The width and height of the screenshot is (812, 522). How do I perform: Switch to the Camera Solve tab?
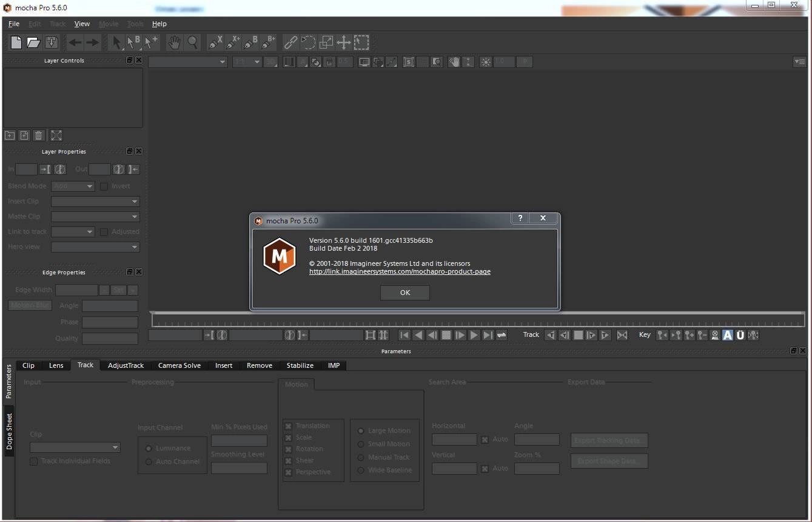[180, 365]
